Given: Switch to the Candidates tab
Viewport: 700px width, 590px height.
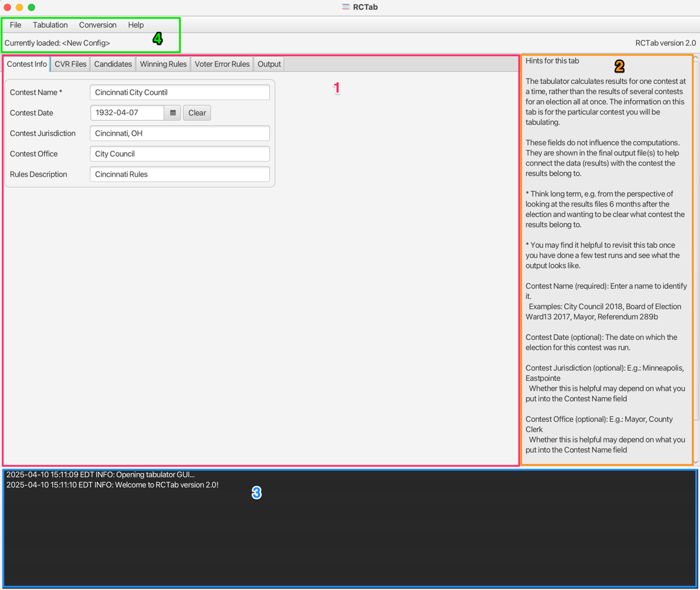Looking at the screenshot, I should coord(113,64).
